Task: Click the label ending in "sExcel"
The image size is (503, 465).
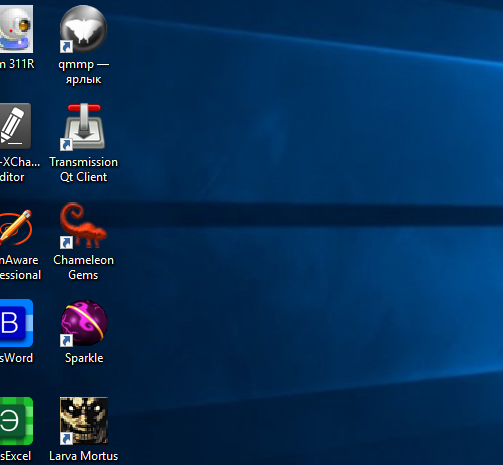Action: pyautogui.click(x=16, y=456)
